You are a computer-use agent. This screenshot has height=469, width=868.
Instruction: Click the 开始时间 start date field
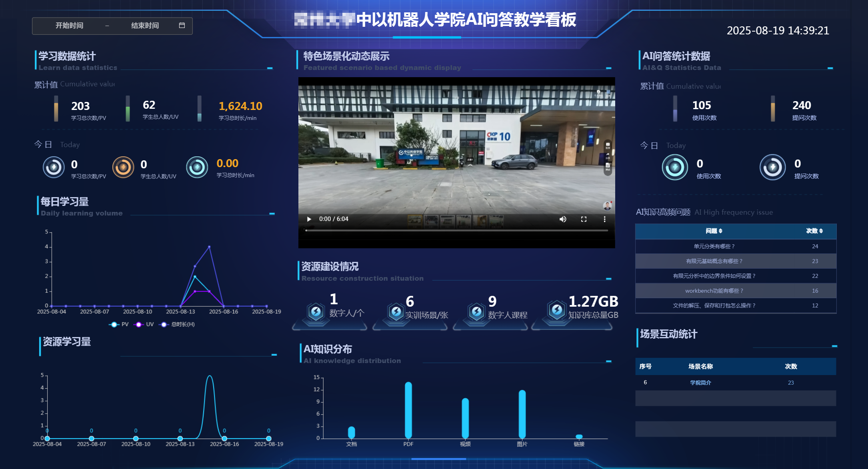70,26
